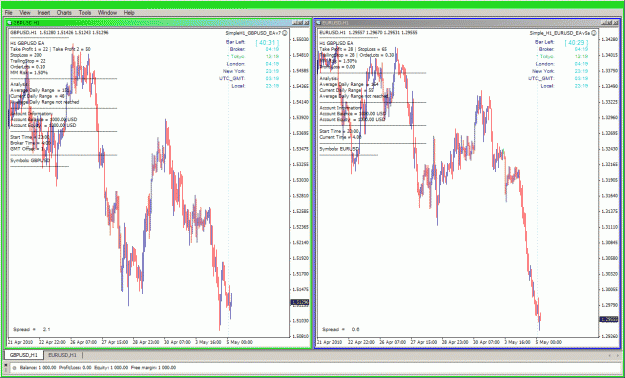Click 'MM Risk = 1.50%' line in GBPUSD chart
The image size is (625, 378).
(29, 73)
